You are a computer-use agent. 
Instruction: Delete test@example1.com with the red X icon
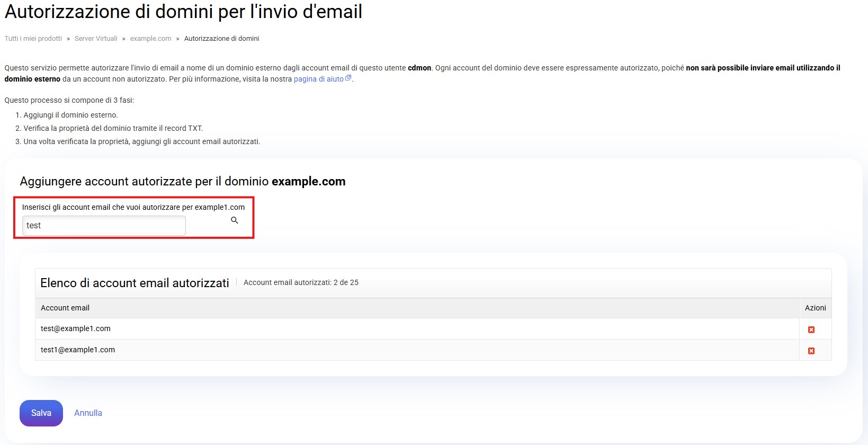811,330
